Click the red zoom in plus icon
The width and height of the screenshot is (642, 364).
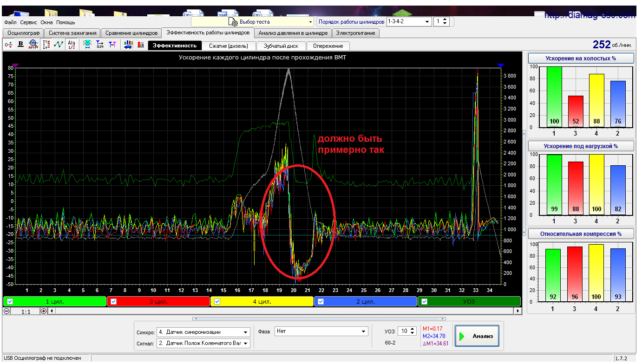[x=44, y=311]
